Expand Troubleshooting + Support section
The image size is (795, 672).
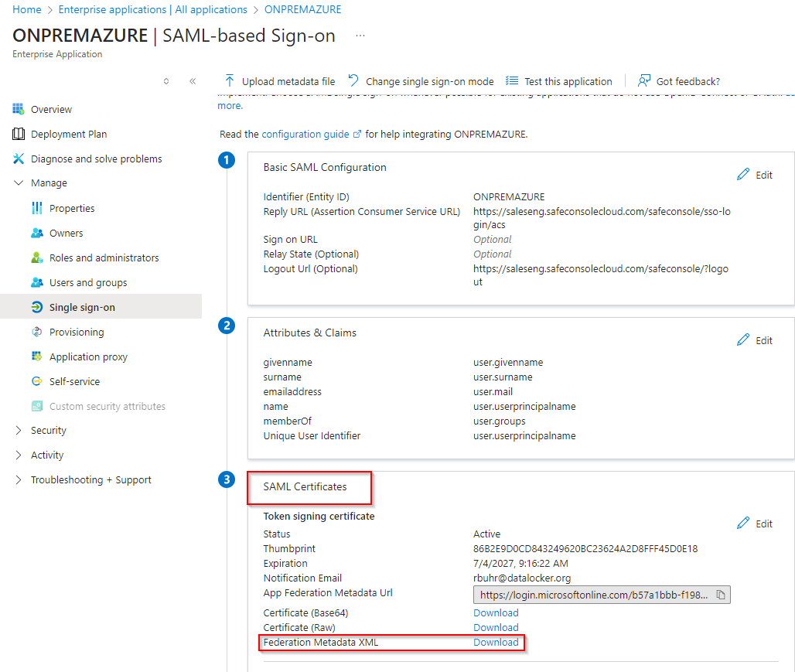tap(19, 479)
